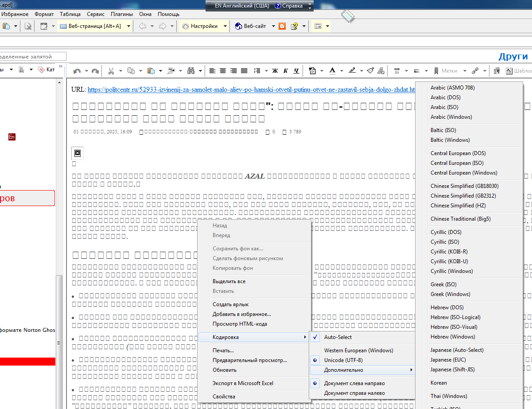Click the broken image placeholder in article
The height and width of the screenshot is (409, 532).
pos(78,153)
